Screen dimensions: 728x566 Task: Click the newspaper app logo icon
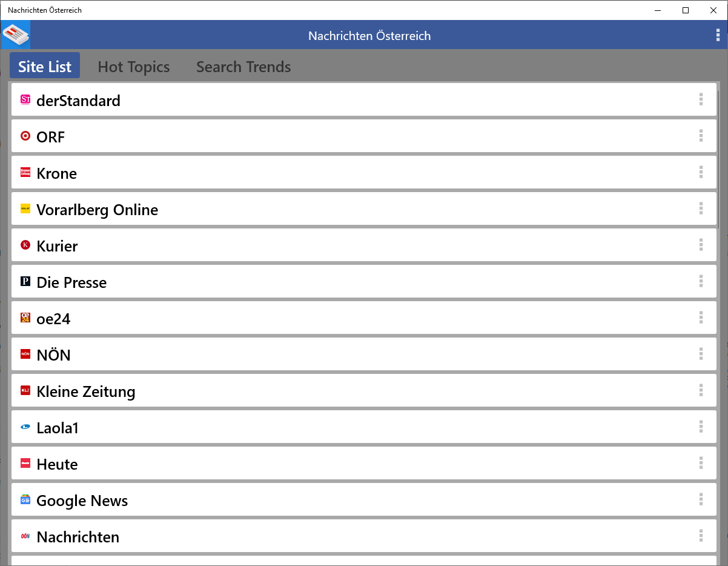15,35
